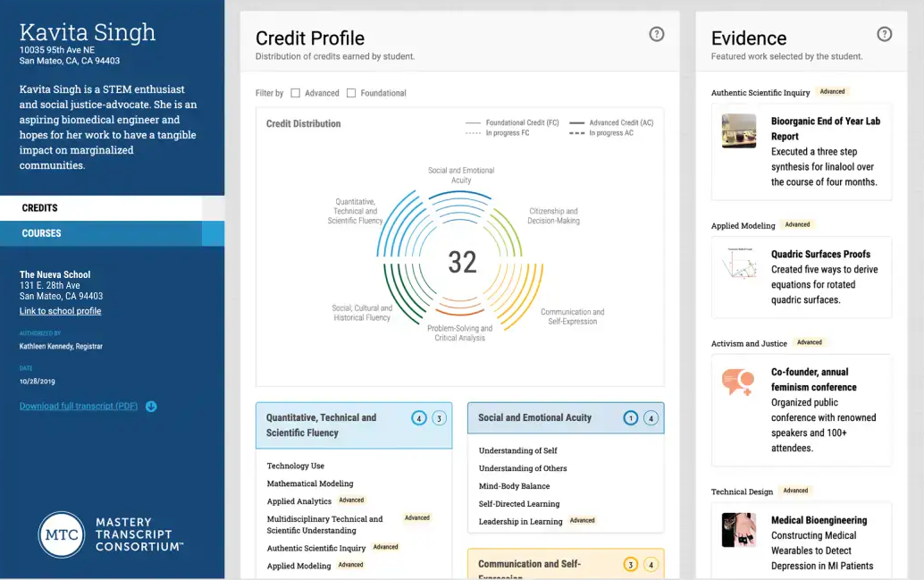This screenshot has height=580, width=924.
Task: Click the MTC circular logo
Action: tap(62, 534)
